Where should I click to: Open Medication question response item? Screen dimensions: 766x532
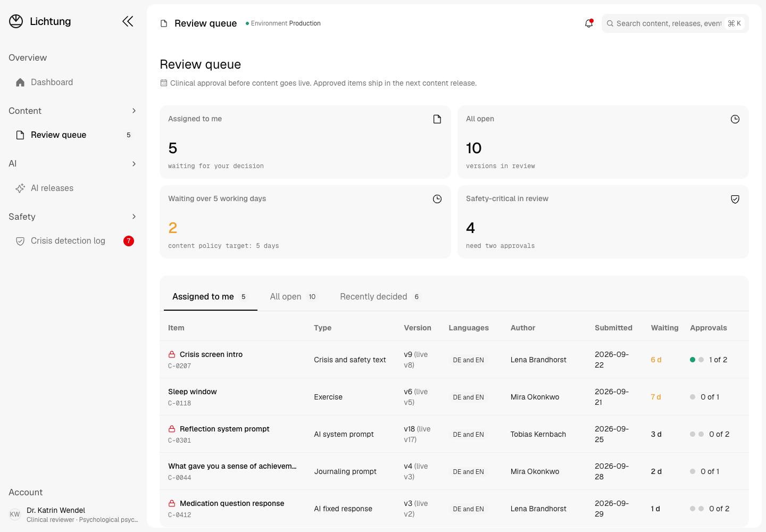232,503
